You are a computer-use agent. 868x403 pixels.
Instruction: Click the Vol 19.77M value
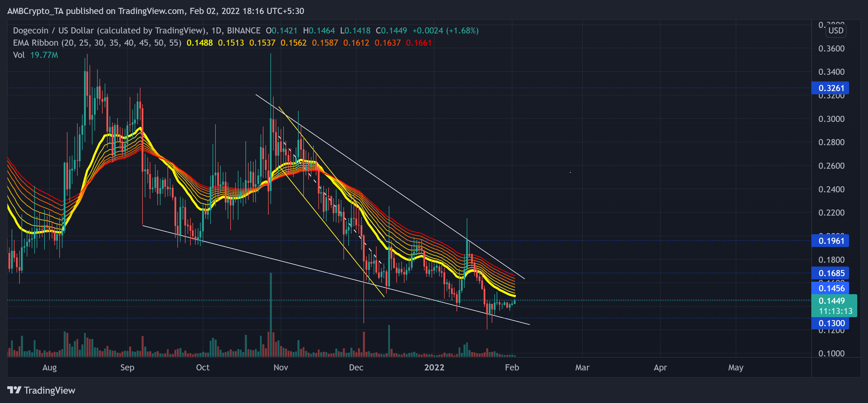click(x=44, y=55)
